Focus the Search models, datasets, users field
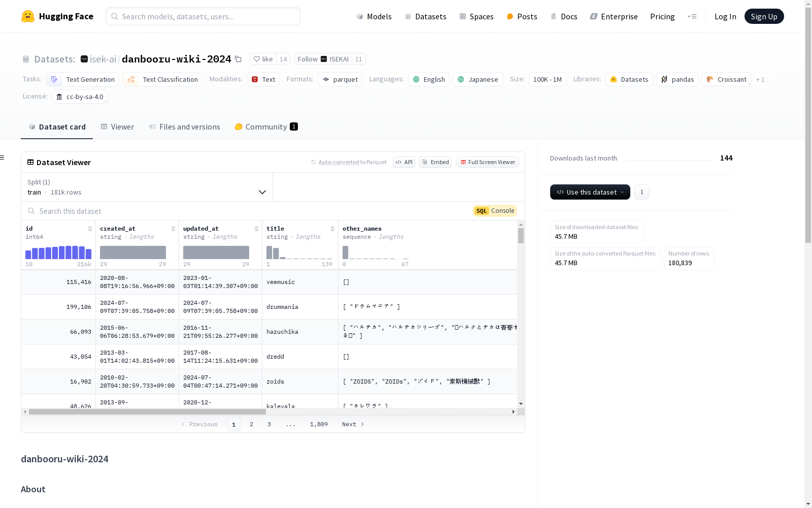812x508 pixels. click(x=203, y=16)
